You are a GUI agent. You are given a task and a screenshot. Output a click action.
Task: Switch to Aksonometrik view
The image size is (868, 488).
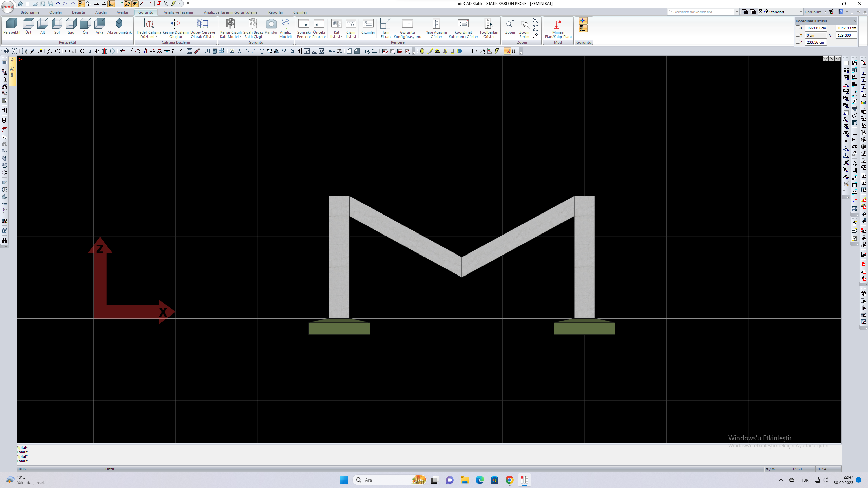[119, 26]
